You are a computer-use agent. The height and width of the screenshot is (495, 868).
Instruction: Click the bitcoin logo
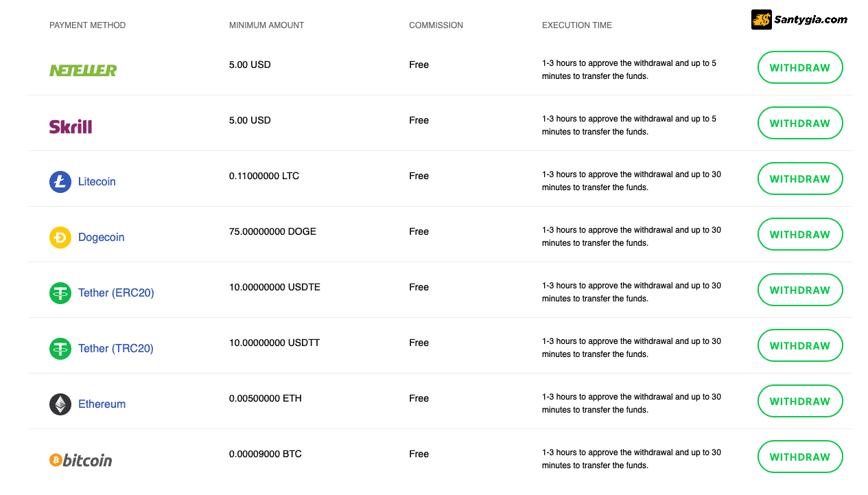coord(81,460)
